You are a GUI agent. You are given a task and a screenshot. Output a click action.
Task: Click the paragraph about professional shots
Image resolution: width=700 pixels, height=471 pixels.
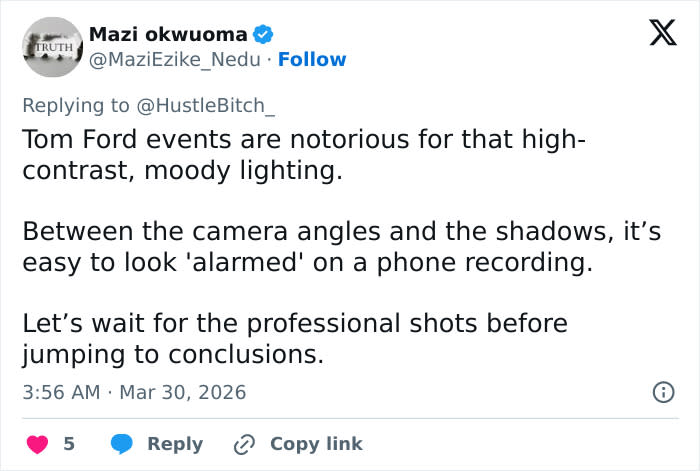[x=295, y=339]
